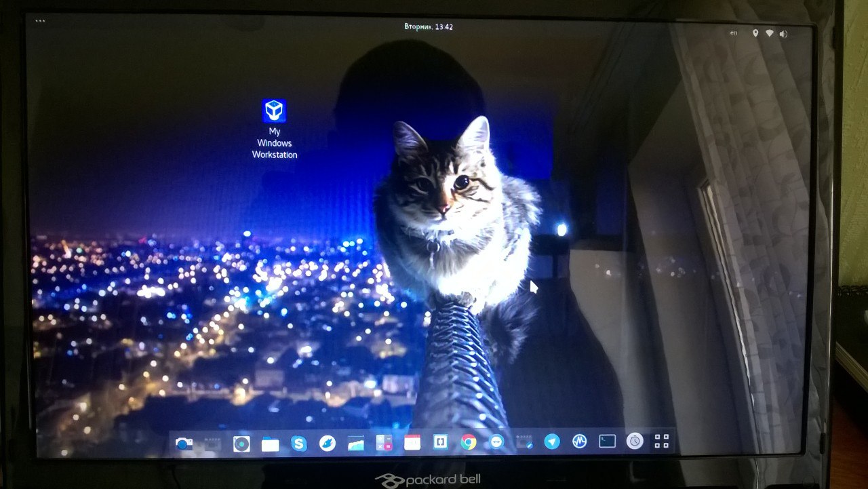Switch the 'en' keyboard layout indicator
Screen dimensions: 868x489
point(733,33)
